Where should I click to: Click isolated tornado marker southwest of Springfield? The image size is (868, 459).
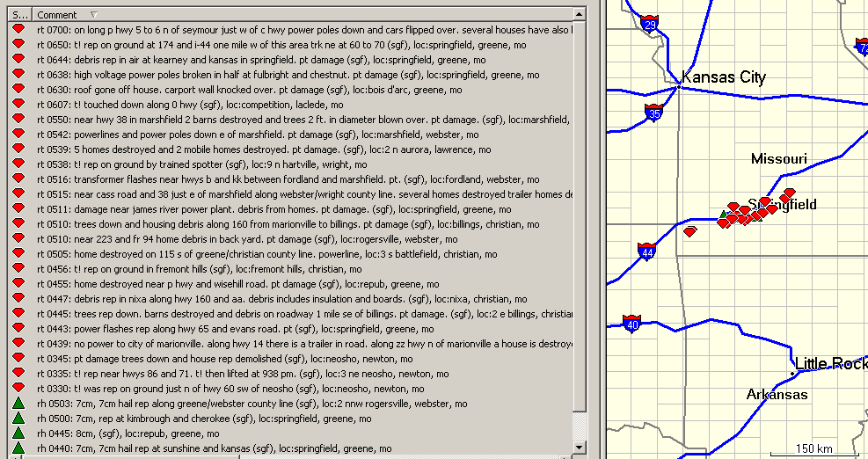[x=690, y=231]
